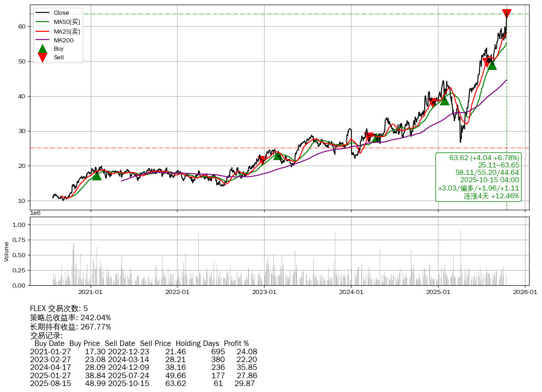This screenshot has width=542, height=392.
Task: Click the green Buy marker near 2021-01
Action: 97,175
